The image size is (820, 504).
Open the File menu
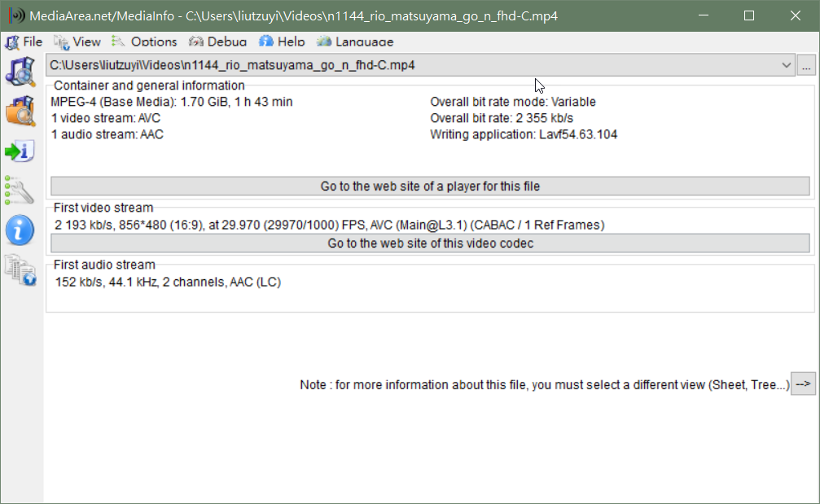[24, 42]
